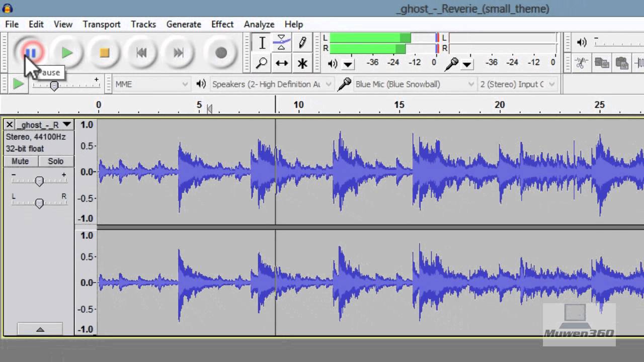Click the input device microphone icon

[344, 84]
